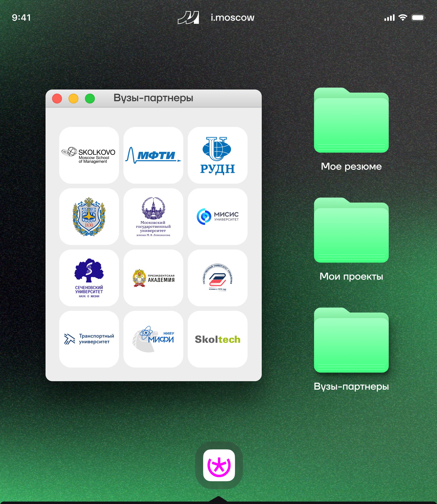Launch the pink asterisk app in dock

click(219, 465)
